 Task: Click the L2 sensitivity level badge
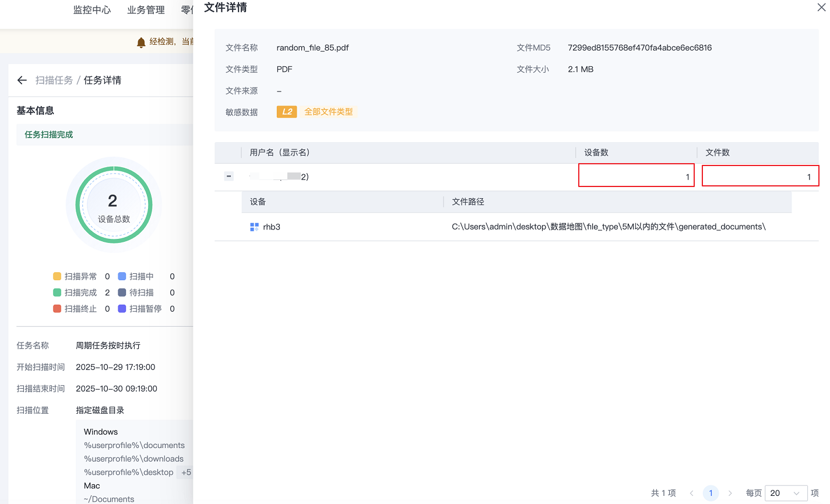tap(287, 112)
